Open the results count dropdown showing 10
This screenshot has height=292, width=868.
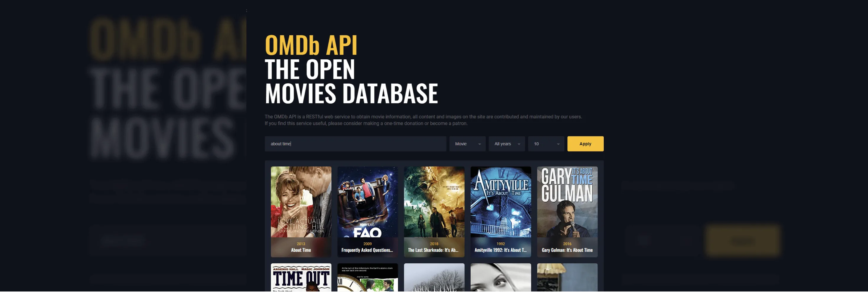pos(546,144)
